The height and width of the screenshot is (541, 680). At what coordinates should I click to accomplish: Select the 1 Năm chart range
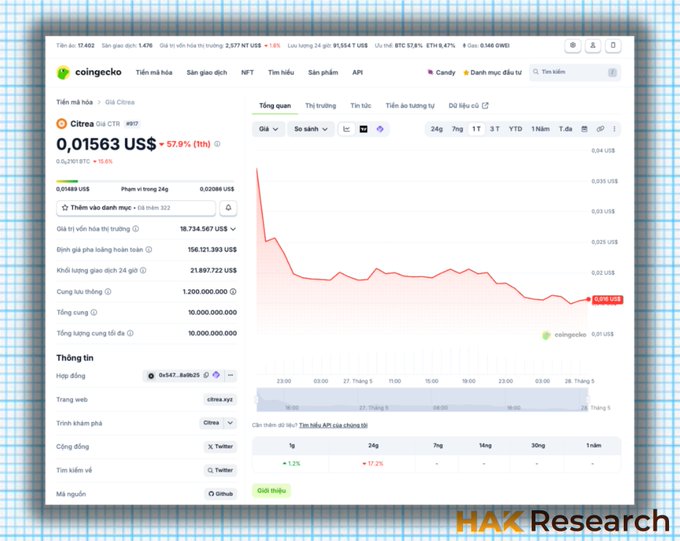[x=540, y=129]
